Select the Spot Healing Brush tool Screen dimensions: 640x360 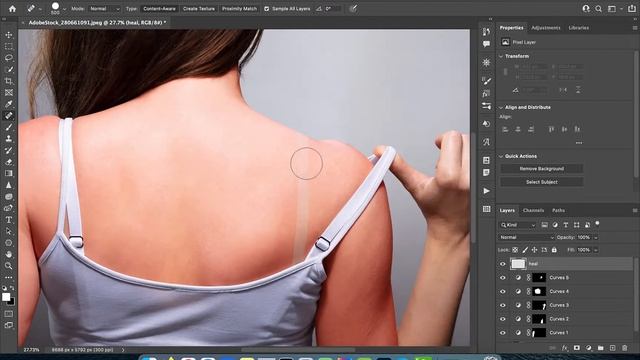point(9,116)
